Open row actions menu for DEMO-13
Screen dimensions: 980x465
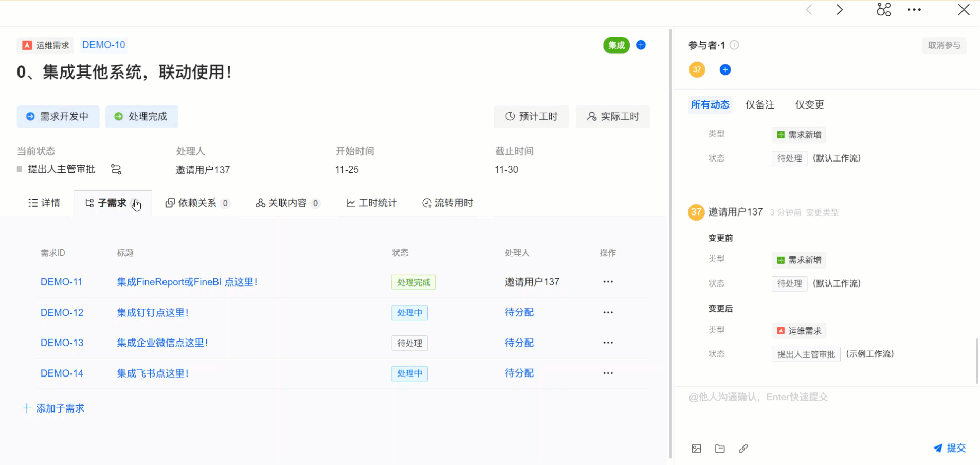click(608, 343)
